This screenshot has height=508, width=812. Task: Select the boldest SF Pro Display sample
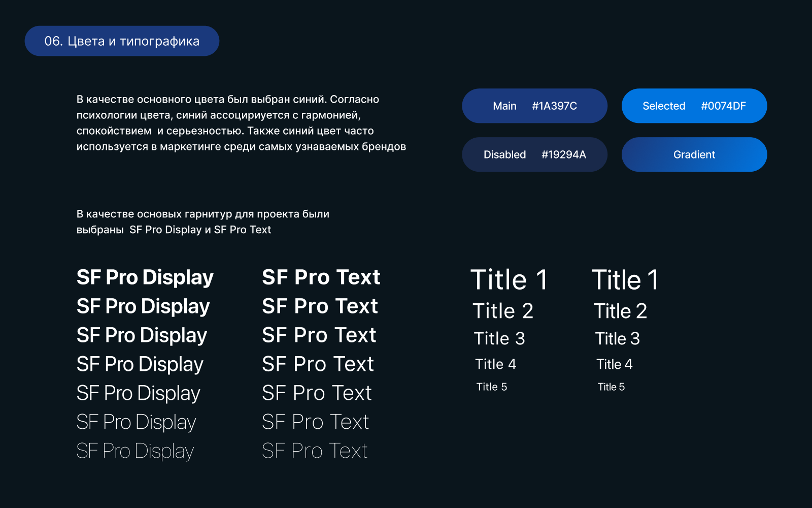[145, 277]
